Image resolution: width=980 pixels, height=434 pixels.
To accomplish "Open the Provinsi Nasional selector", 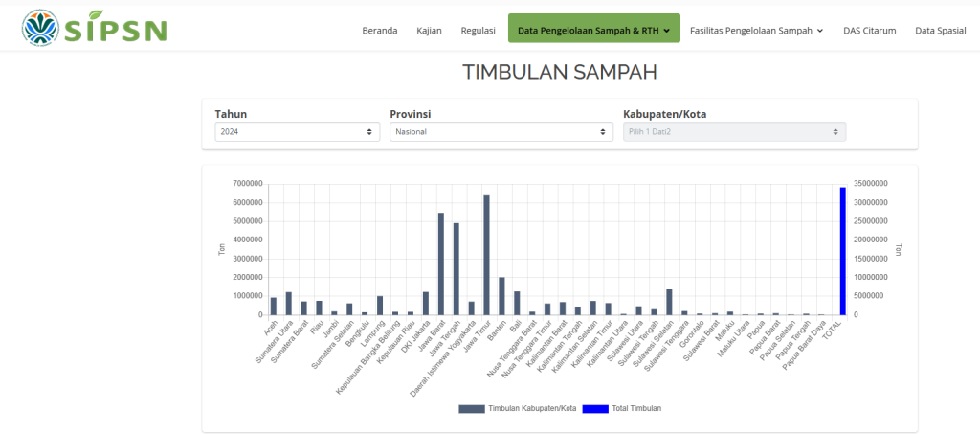I will (501, 132).
